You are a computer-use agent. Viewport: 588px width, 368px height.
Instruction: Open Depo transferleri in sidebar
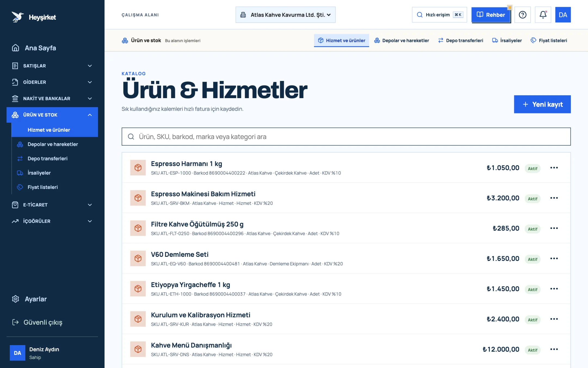click(55, 158)
